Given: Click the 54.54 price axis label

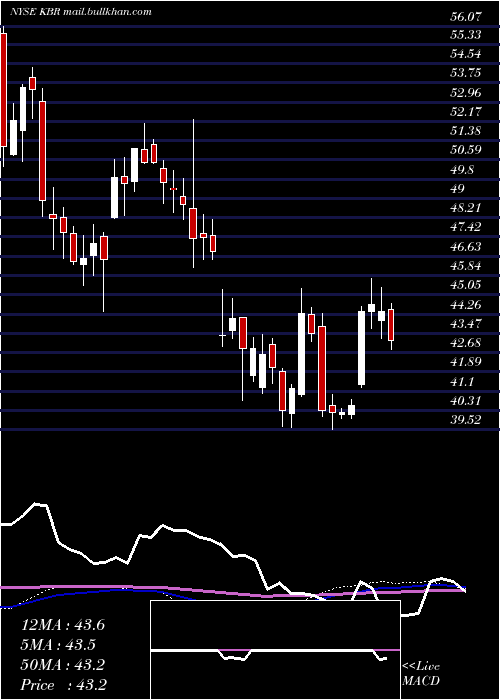Looking at the screenshot, I should 466,54.
